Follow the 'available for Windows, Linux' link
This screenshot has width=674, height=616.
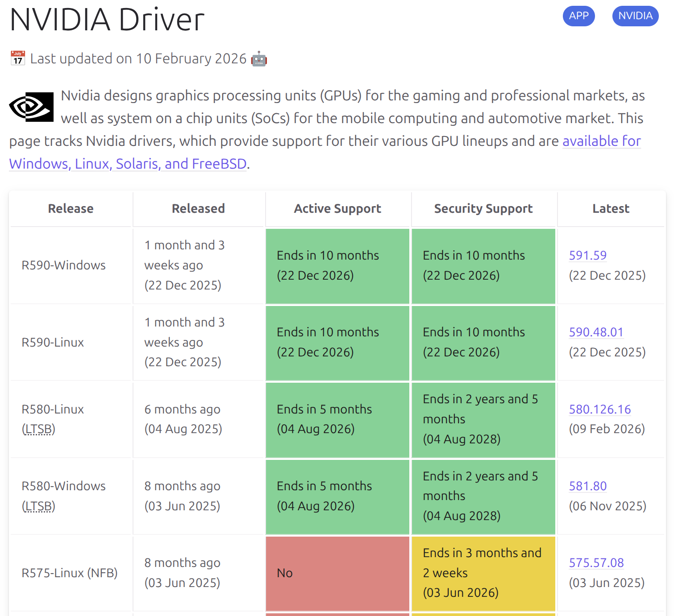(x=601, y=141)
